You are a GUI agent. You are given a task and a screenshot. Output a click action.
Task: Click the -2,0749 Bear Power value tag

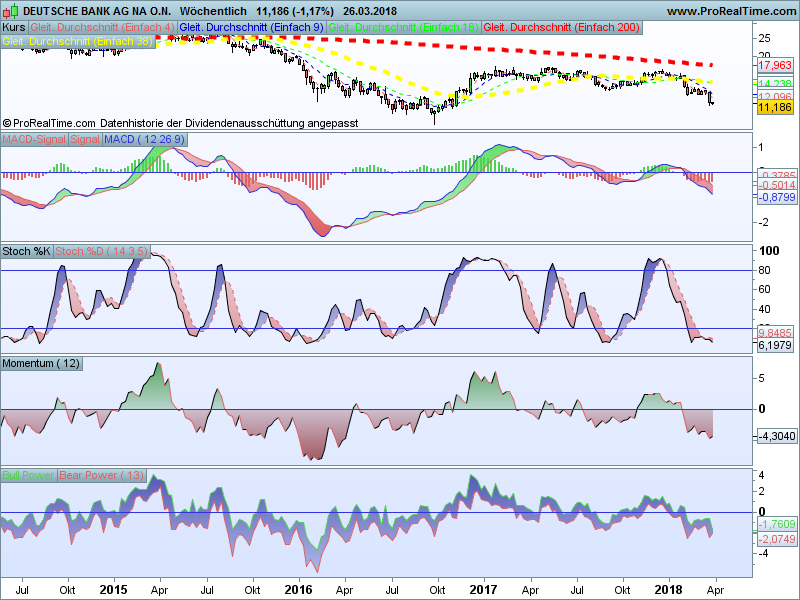coord(776,539)
